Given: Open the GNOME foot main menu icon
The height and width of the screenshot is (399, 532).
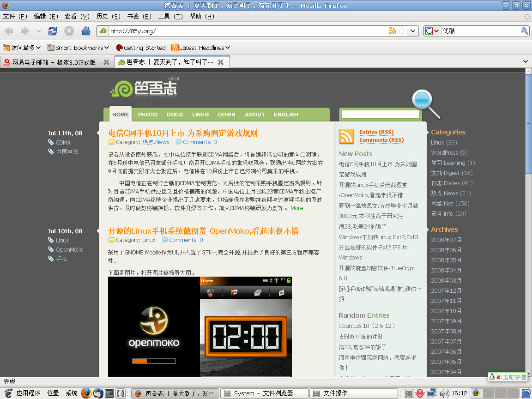Looking at the screenshot, I should (8, 393).
